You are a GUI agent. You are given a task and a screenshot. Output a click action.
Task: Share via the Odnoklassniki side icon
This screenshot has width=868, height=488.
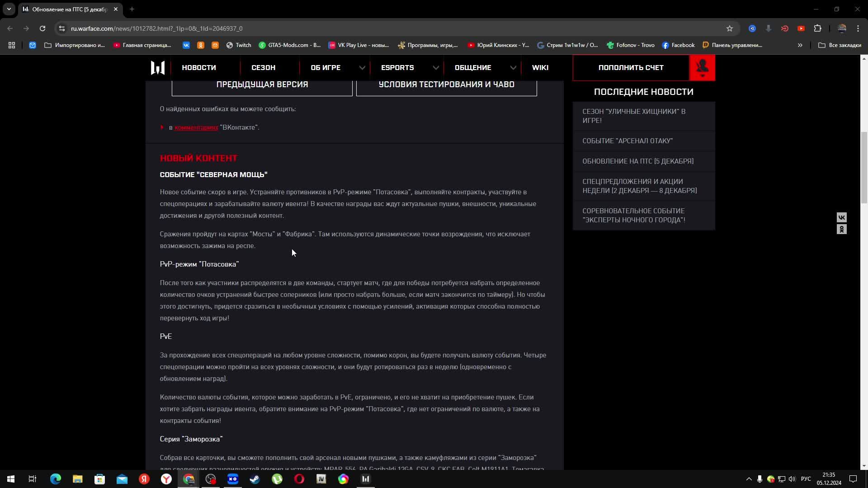[x=841, y=230]
